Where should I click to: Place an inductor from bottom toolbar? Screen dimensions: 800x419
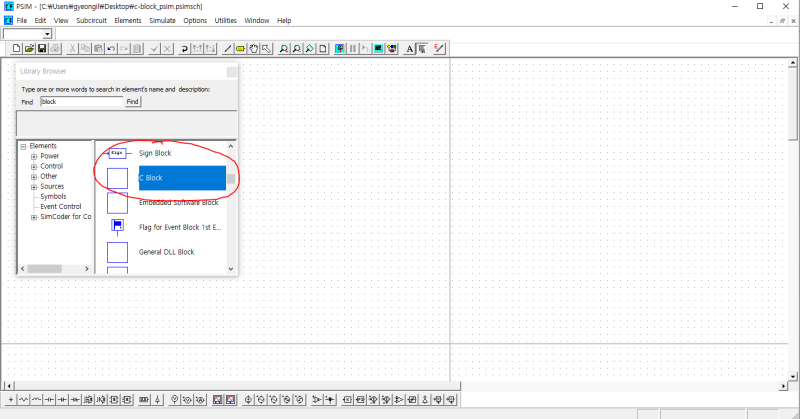[36, 400]
